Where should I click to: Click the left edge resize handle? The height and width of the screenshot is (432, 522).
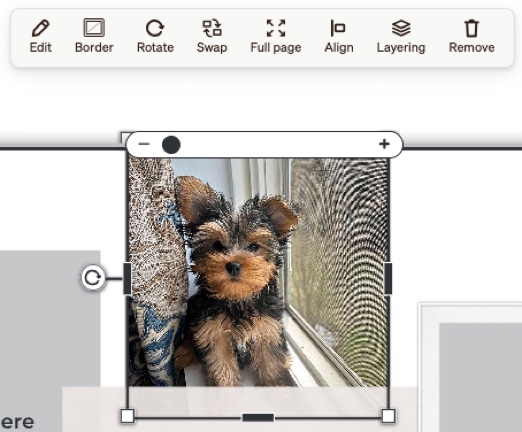click(127, 278)
